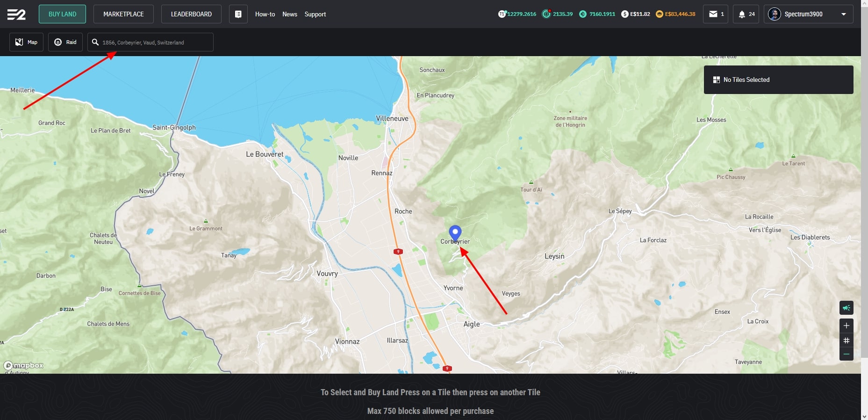The width and height of the screenshot is (868, 420).
Task: Click the route 9 shield near Vouvry
Action: 398,252
